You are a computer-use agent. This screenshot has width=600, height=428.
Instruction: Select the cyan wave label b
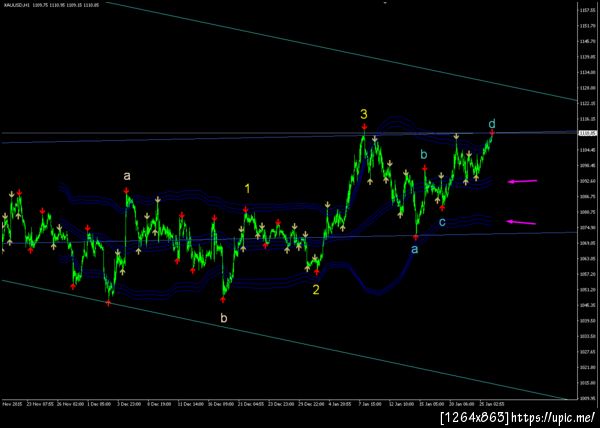tap(423, 155)
